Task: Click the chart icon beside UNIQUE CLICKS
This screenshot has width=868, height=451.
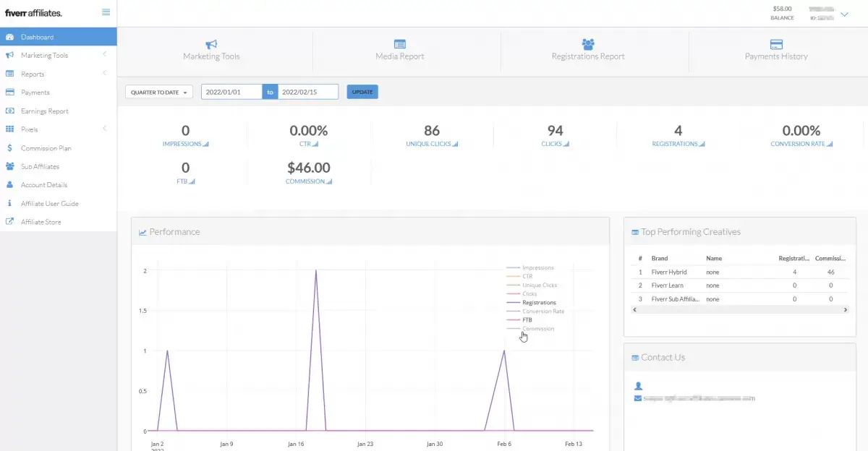Action: (455, 145)
